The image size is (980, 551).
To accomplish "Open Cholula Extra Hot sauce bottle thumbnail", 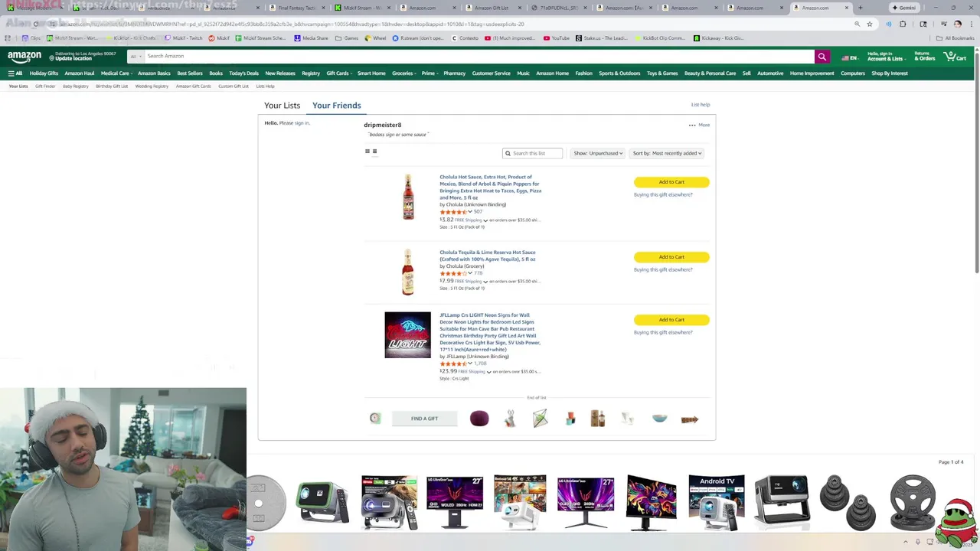I will [408, 197].
